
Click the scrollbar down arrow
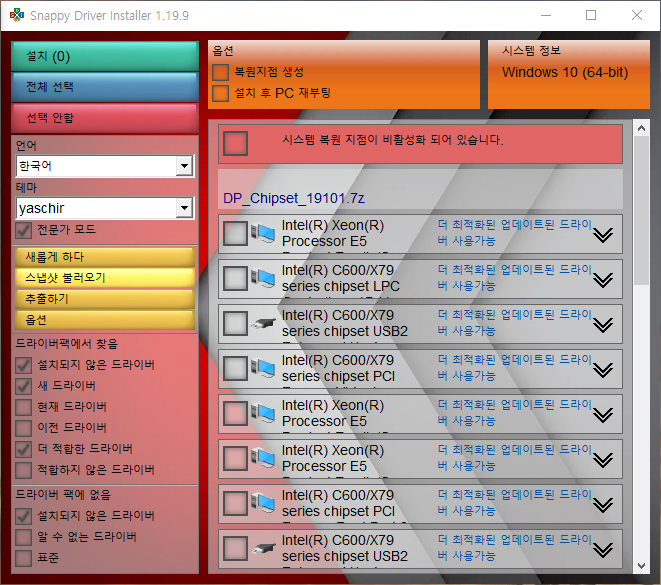[x=641, y=566]
